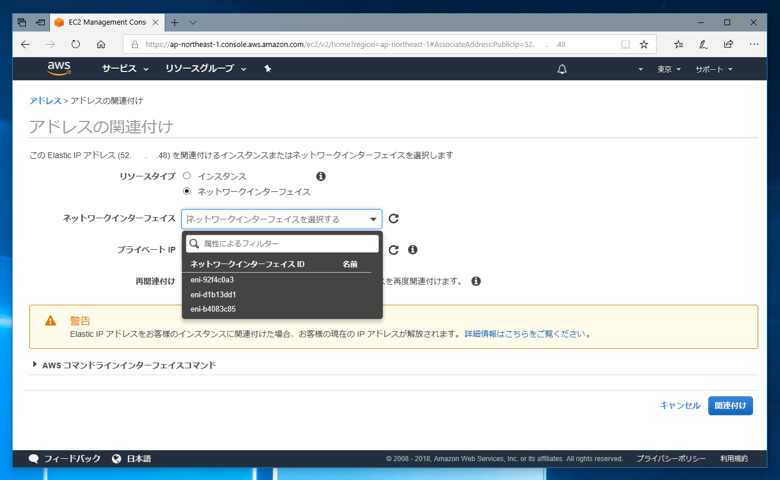This screenshot has width=780, height=480.
Task: Click the 名前 column header
Action: coord(350,264)
